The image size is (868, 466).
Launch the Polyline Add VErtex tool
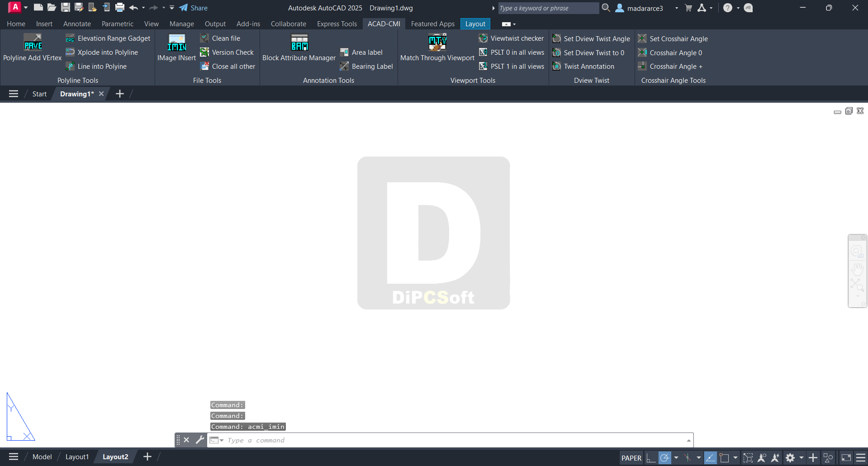(x=33, y=48)
